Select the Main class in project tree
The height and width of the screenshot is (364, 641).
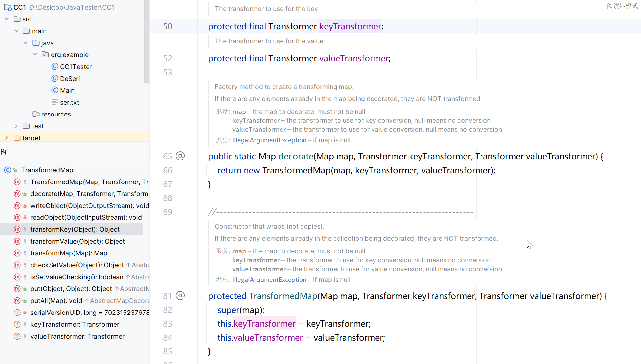(67, 90)
